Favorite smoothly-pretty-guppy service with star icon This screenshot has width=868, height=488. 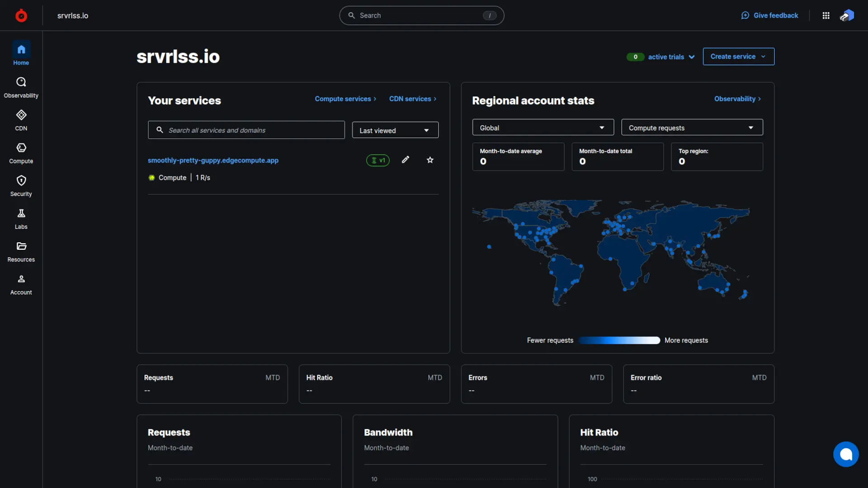point(430,160)
